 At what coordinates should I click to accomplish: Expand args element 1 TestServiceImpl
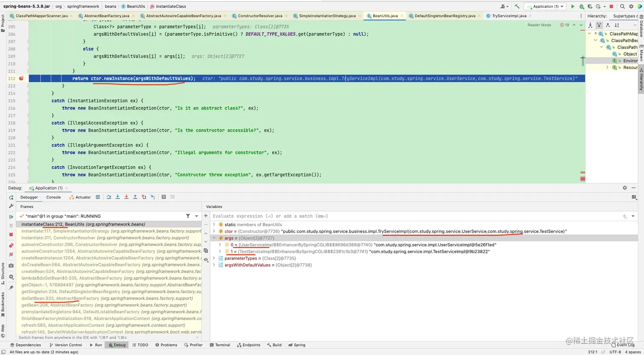click(x=220, y=252)
